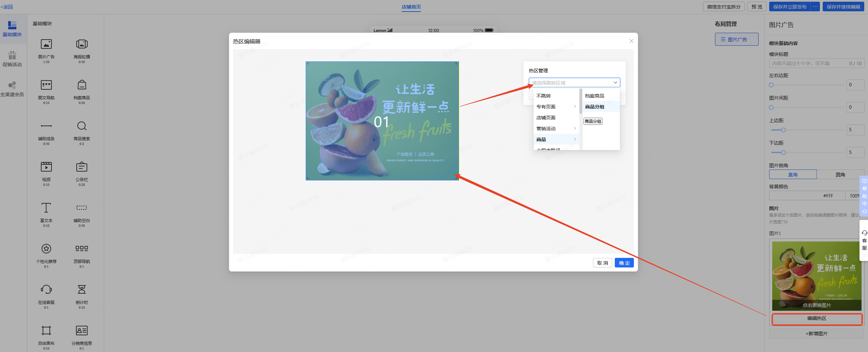Add a 视频 module
This screenshot has height=352, width=868.
point(46,173)
